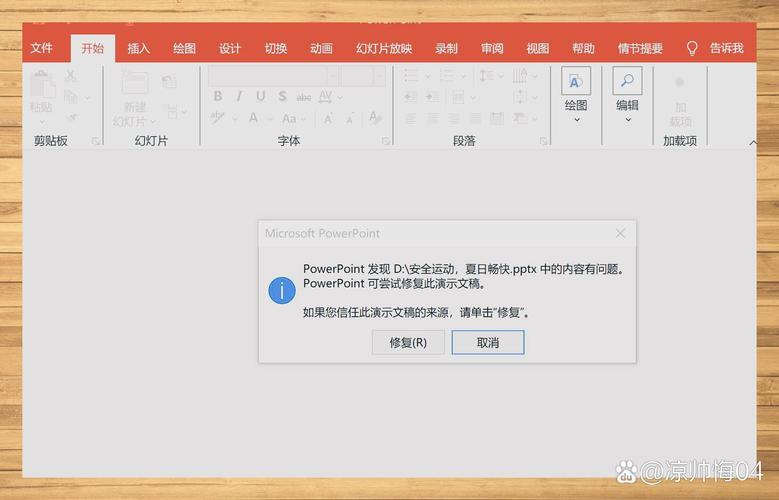Viewport: 779px width, 500px height.
Task: Switch to the 插入 tab
Action: click(x=138, y=48)
